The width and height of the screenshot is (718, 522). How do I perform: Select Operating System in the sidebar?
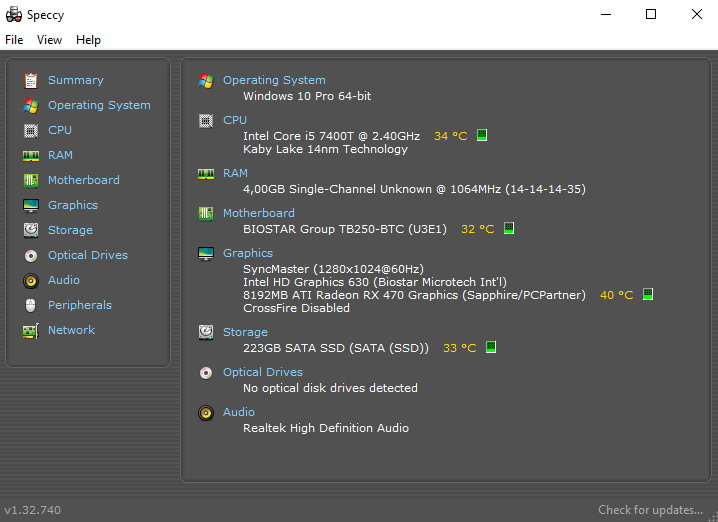coord(99,105)
